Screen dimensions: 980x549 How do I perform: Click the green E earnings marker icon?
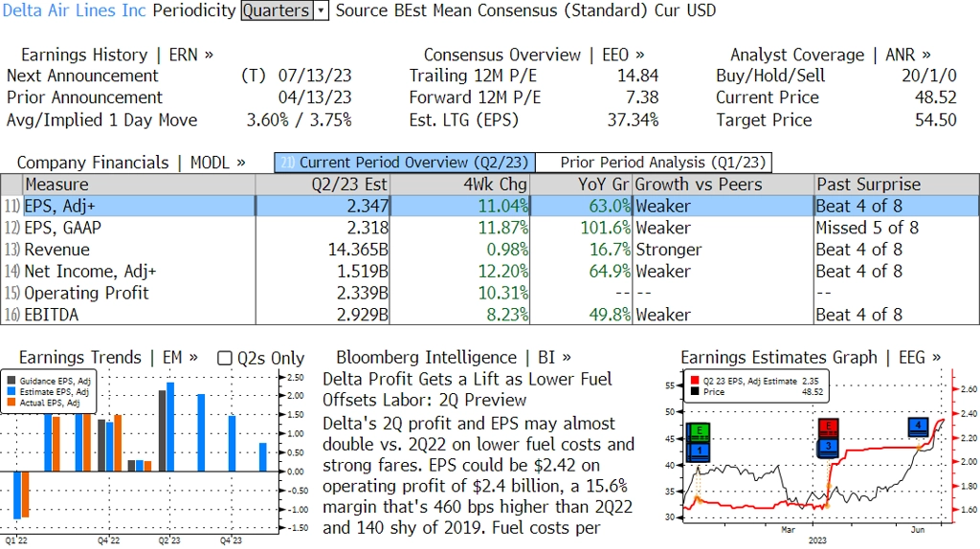tap(699, 431)
